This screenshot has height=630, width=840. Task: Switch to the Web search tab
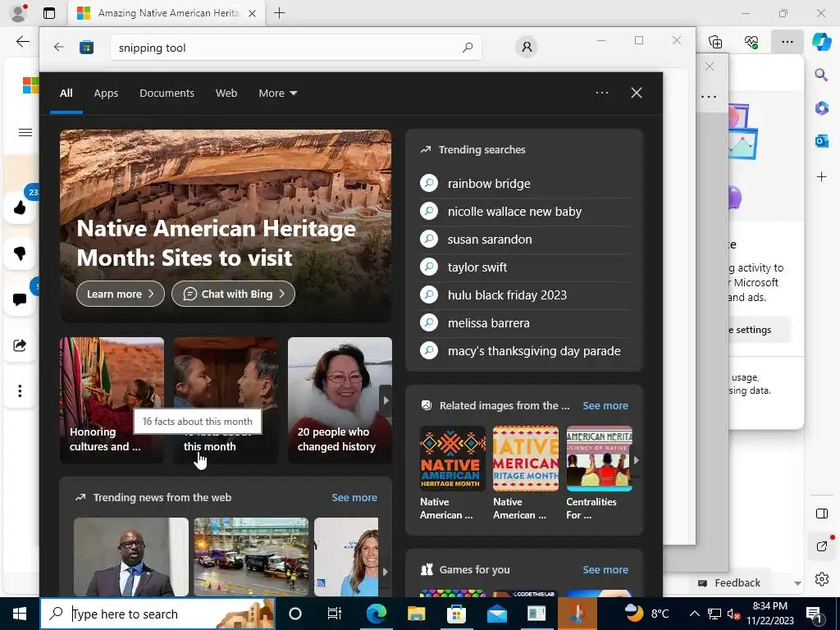(x=226, y=94)
